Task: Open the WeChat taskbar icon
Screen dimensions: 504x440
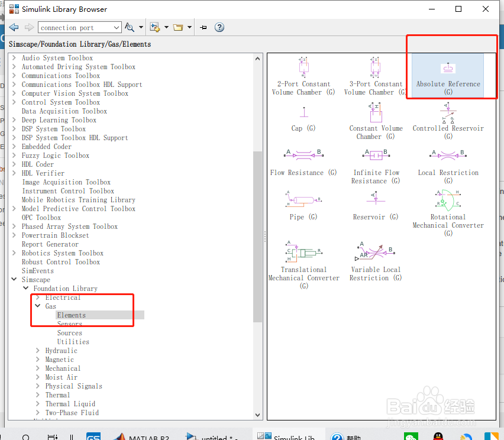Action: pos(411,436)
